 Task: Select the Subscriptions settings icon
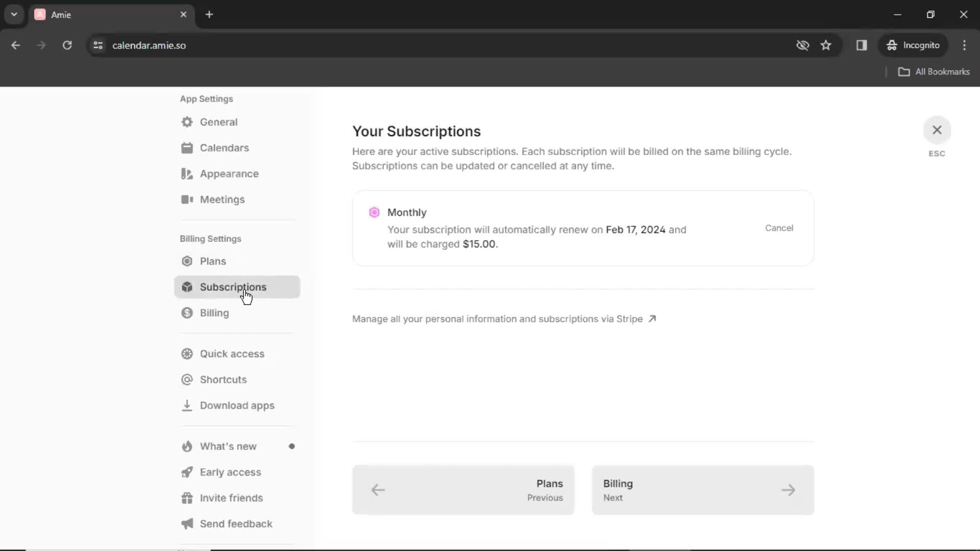[186, 287]
